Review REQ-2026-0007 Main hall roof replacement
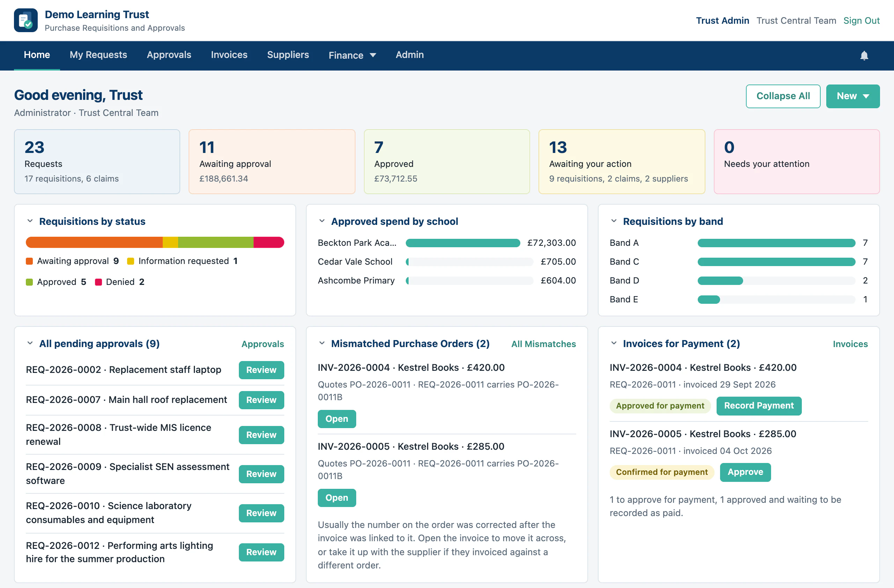Viewport: 894px width, 588px height. point(262,400)
